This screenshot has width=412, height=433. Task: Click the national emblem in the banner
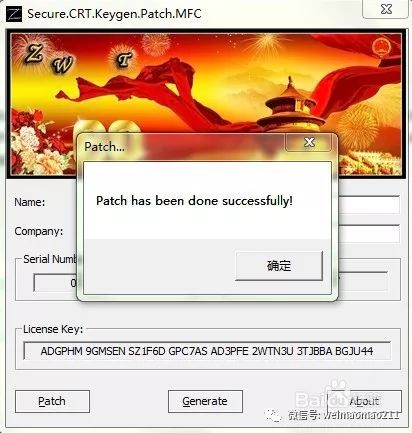pyautogui.click(x=382, y=47)
